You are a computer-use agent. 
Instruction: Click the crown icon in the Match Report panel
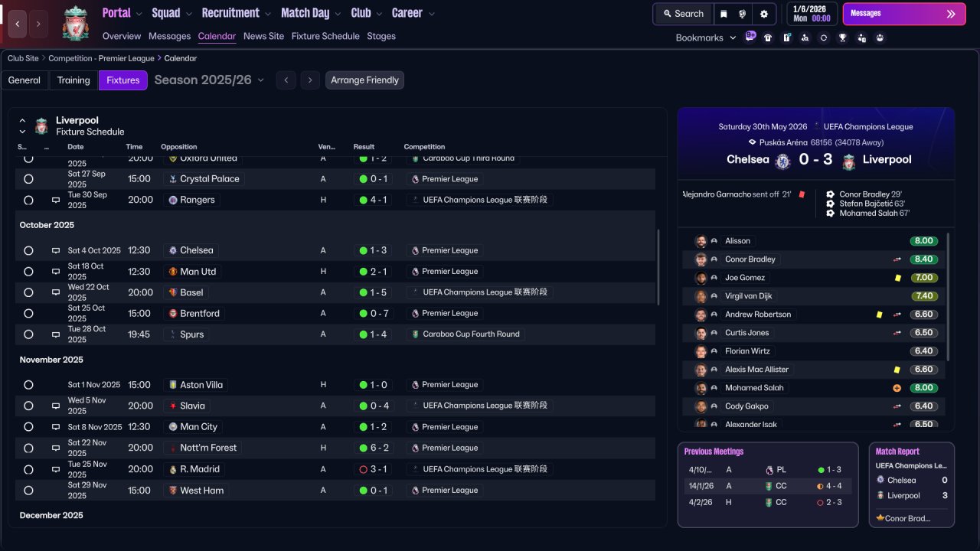click(880, 518)
